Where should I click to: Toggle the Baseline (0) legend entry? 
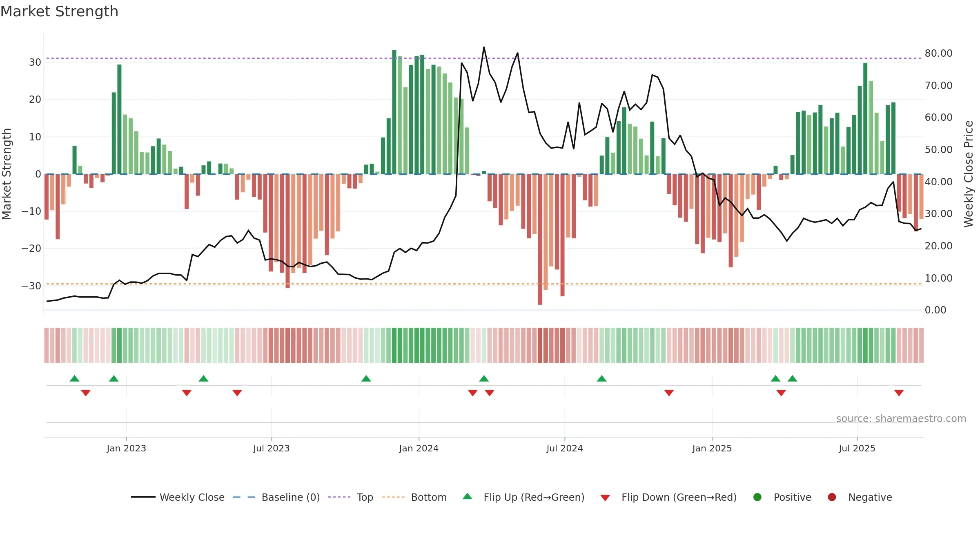pos(276,497)
